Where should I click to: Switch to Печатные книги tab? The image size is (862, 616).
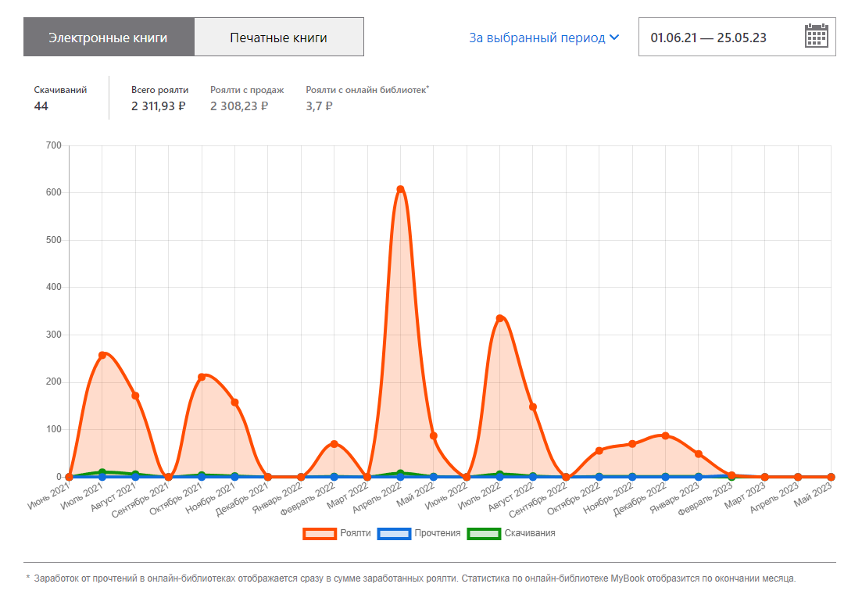coord(279,37)
